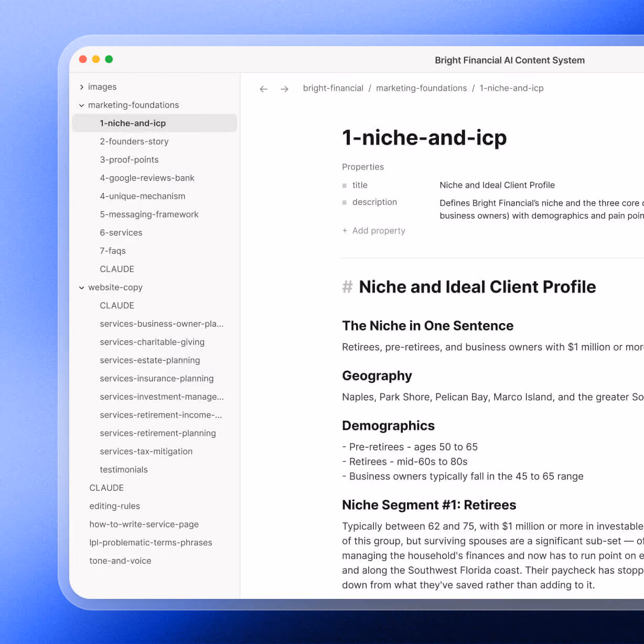The width and height of the screenshot is (644, 644).
Task: Collapse the website-copy folder
Action: coord(82,288)
